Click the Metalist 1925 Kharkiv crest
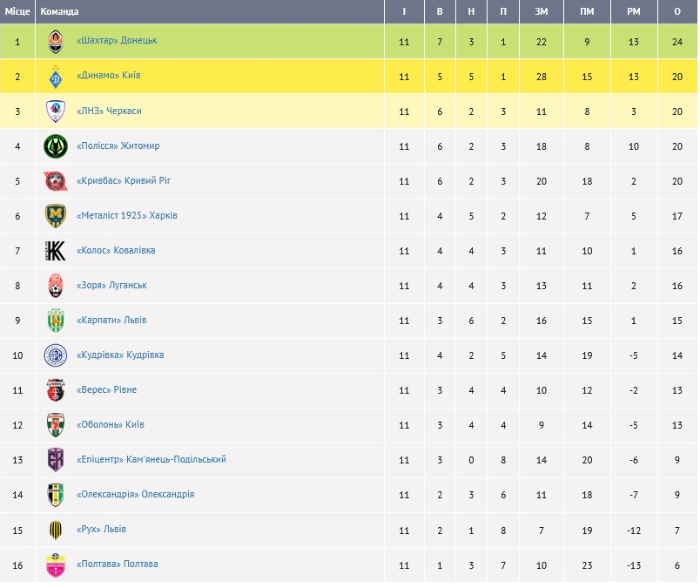The height and width of the screenshot is (588, 700). 56,216
